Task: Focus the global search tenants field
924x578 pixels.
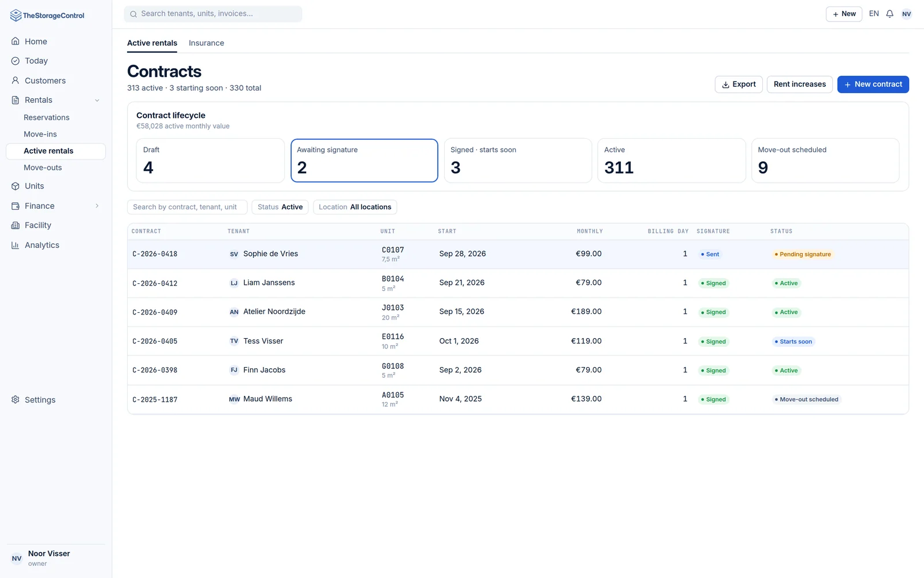Action: (x=213, y=14)
